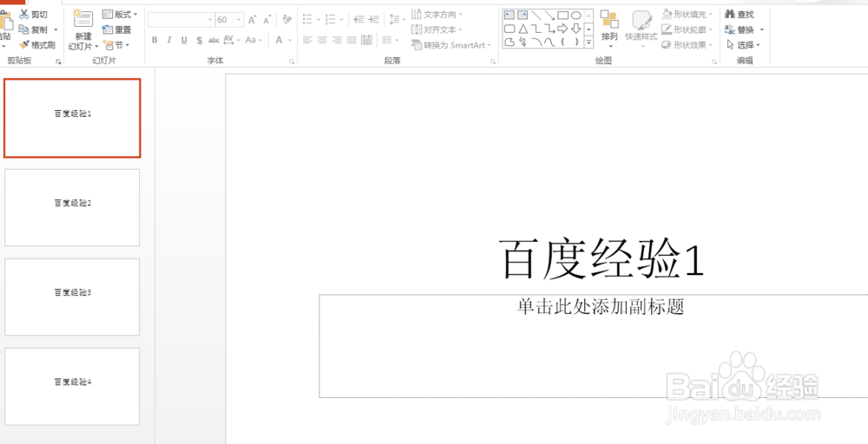Select the Rounded Rectangle shape
868x444 pixels.
click(510, 29)
